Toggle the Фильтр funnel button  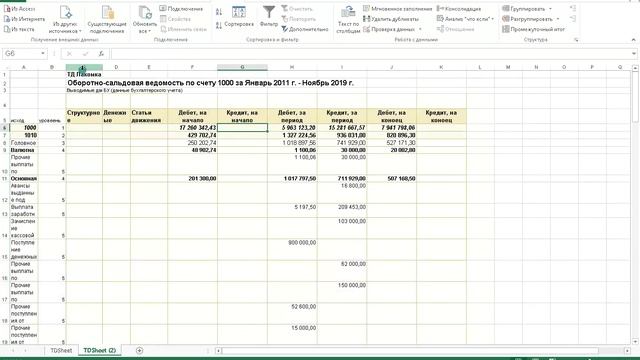[x=269, y=17]
